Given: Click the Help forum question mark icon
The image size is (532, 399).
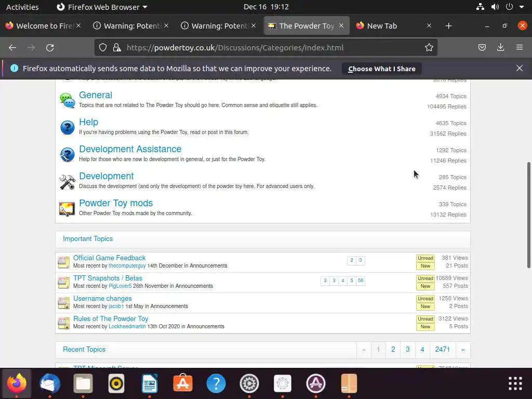Looking at the screenshot, I should [67, 128].
